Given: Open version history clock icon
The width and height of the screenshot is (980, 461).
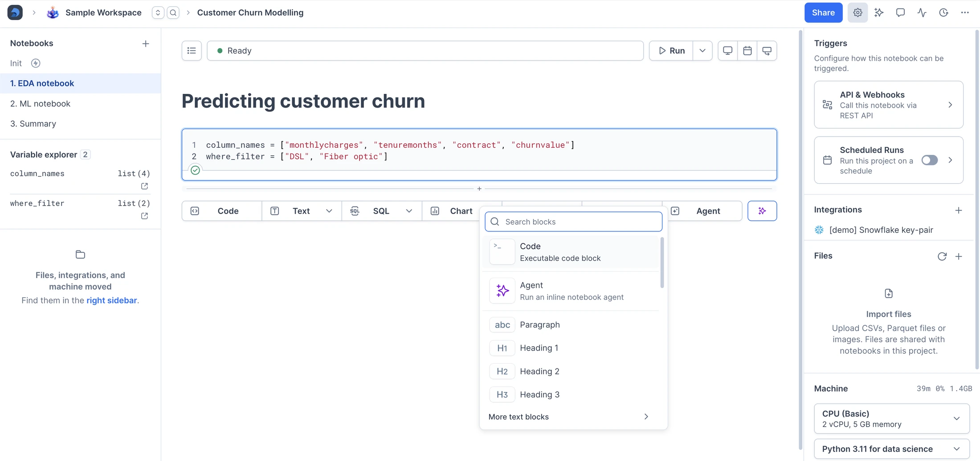Looking at the screenshot, I should [x=943, y=12].
